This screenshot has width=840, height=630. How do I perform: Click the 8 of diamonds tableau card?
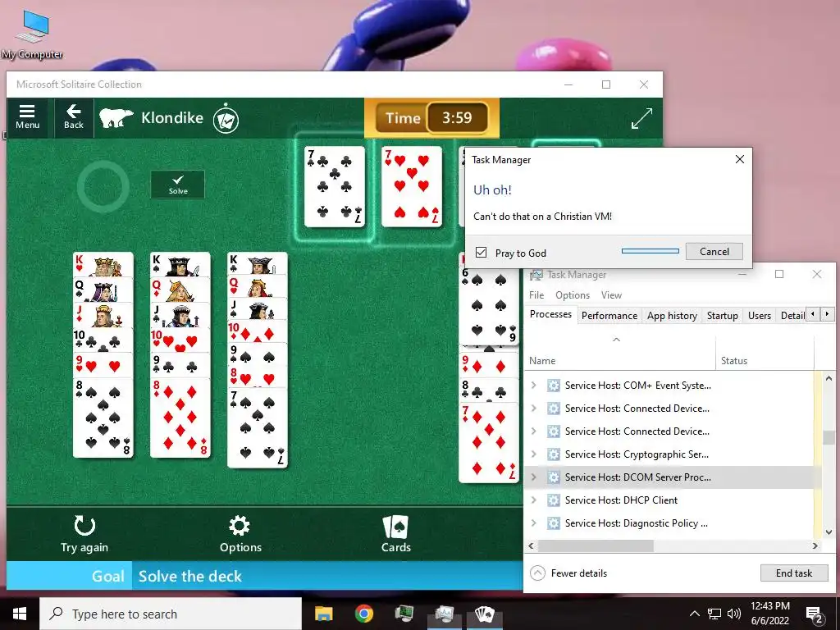click(x=180, y=418)
